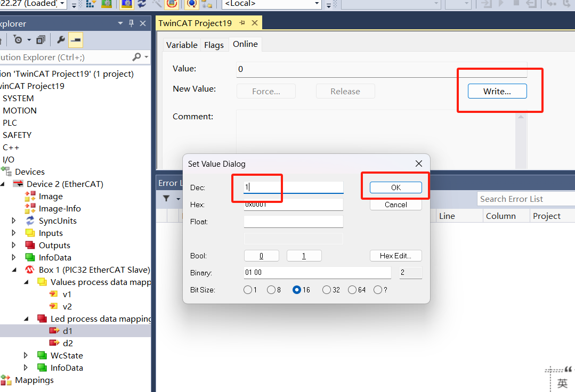Viewport: 575px width, 392px height.
Task: Toggle Preview Selected Items button
Action: (76, 39)
